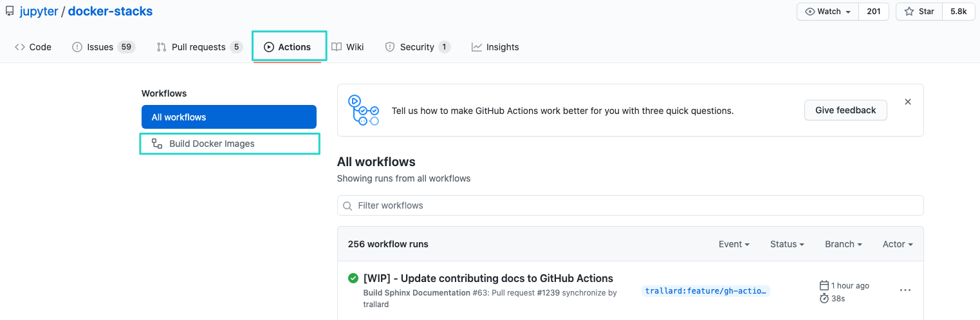This screenshot has height=320, width=980.
Task: Click the workflow icon beside Build Docker Images
Action: tap(157, 144)
